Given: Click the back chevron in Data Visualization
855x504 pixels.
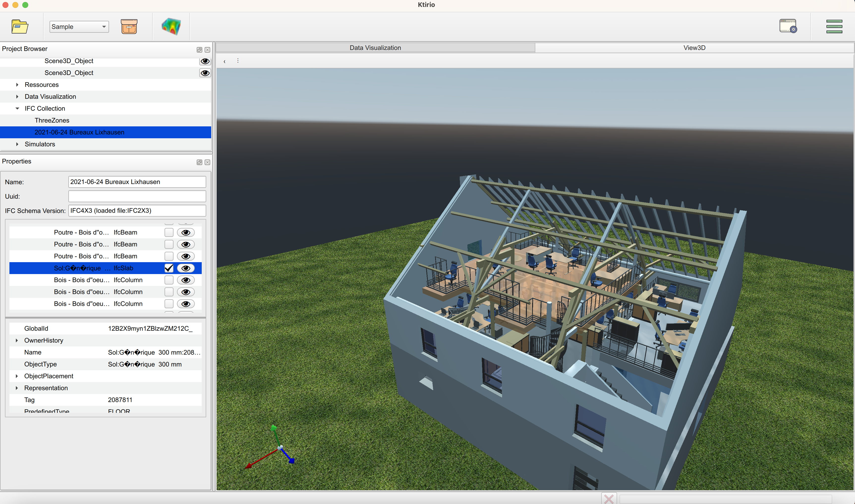Looking at the screenshot, I should coord(225,61).
